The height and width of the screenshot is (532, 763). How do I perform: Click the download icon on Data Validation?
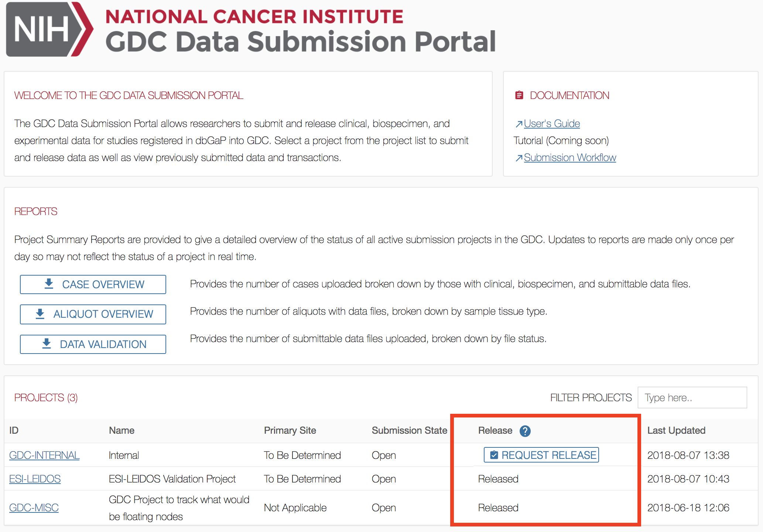click(x=47, y=344)
